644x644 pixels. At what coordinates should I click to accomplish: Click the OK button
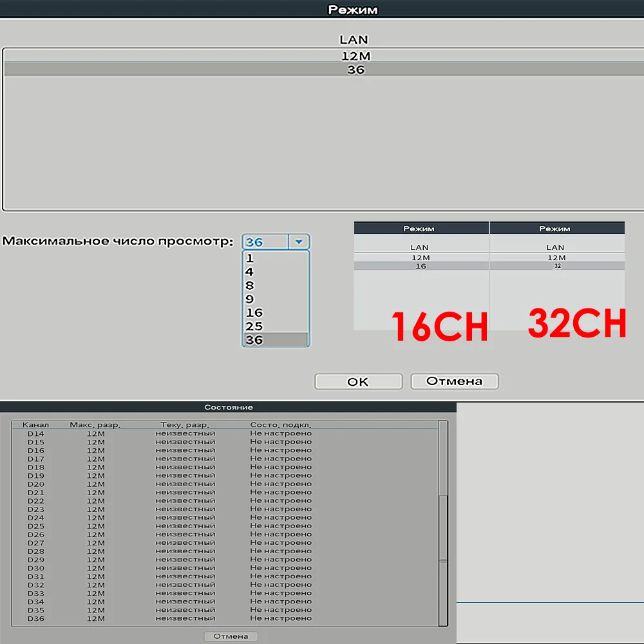tap(358, 381)
